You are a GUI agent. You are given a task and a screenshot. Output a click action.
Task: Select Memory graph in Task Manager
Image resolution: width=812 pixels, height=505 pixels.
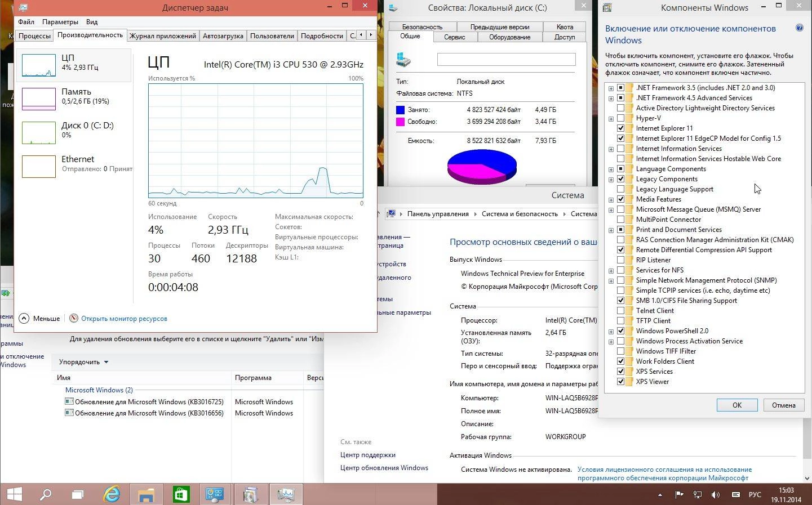38,99
